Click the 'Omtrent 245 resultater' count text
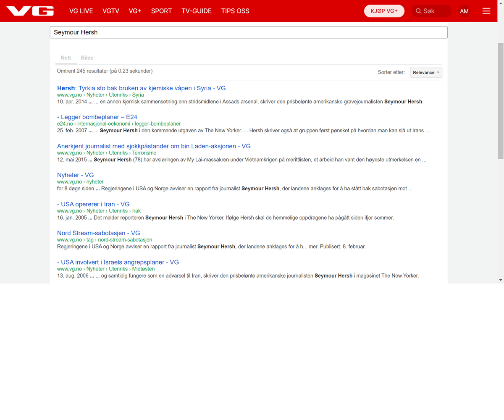This screenshot has width=504, height=420. pos(105,71)
